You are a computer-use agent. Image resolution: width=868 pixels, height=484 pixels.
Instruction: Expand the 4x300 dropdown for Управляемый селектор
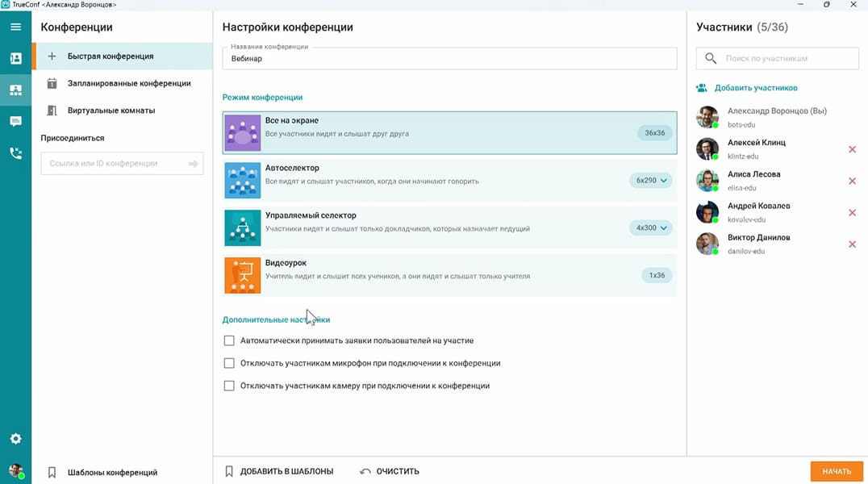click(x=652, y=228)
